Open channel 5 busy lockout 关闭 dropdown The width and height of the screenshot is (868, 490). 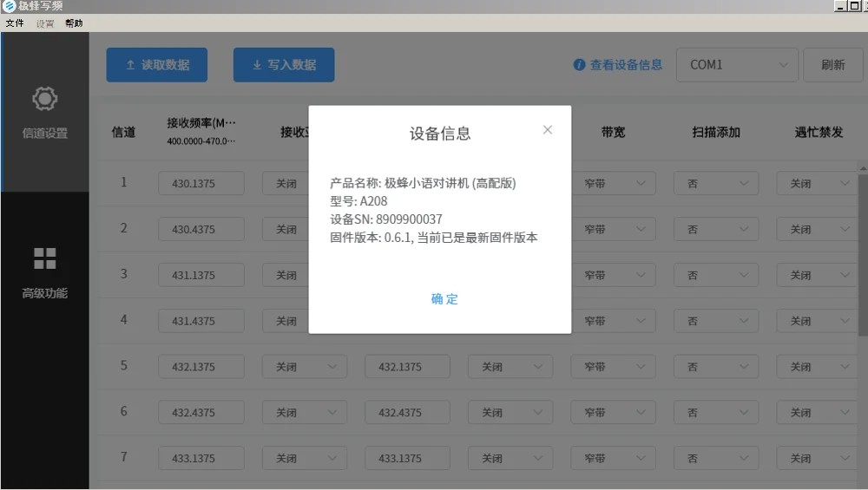[817, 367]
